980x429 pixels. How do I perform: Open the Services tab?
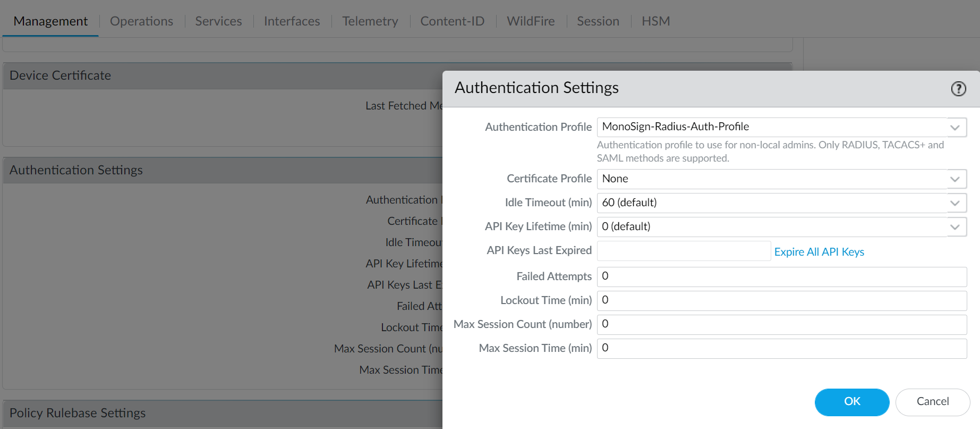218,21
